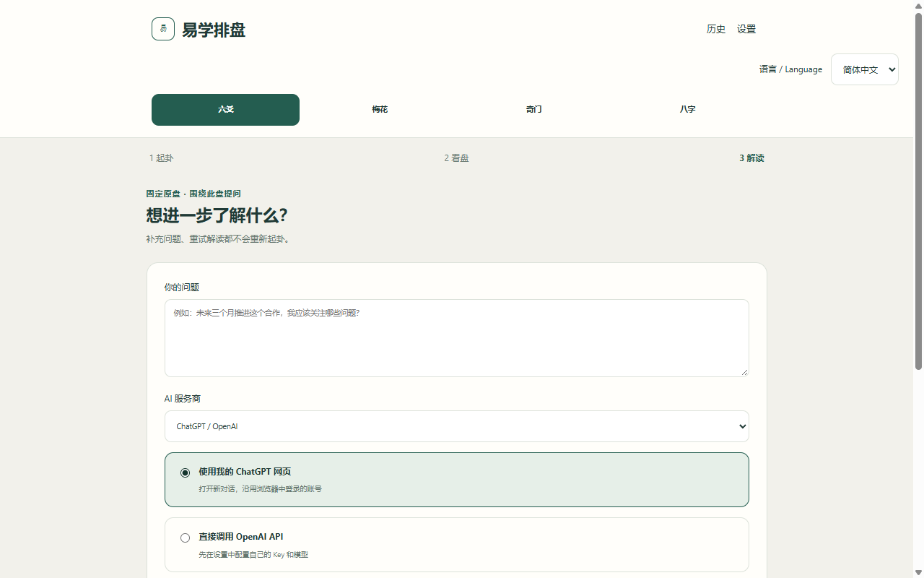This screenshot has width=924, height=578.
Task: Click the 易学排盘 site title
Action: [x=214, y=30]
